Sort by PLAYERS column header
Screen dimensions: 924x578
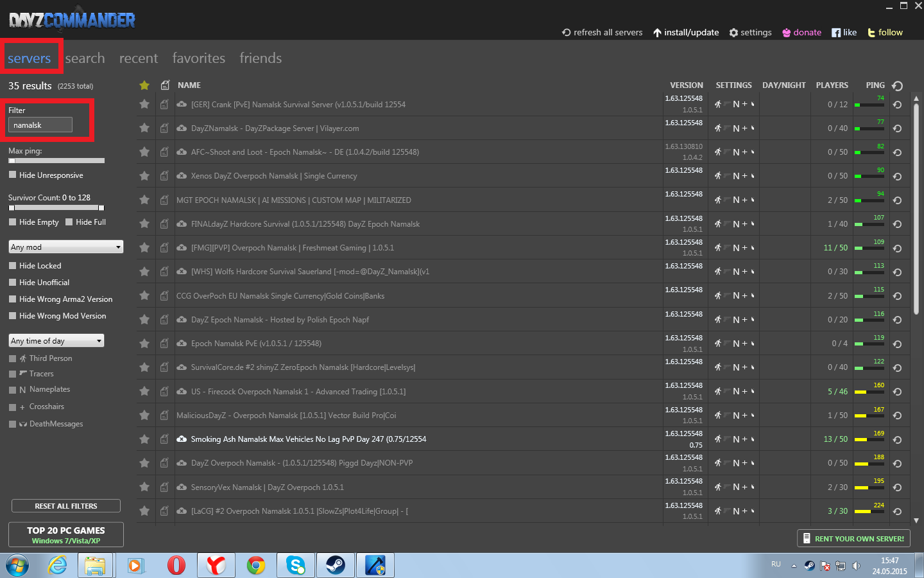tap(832, 85)
